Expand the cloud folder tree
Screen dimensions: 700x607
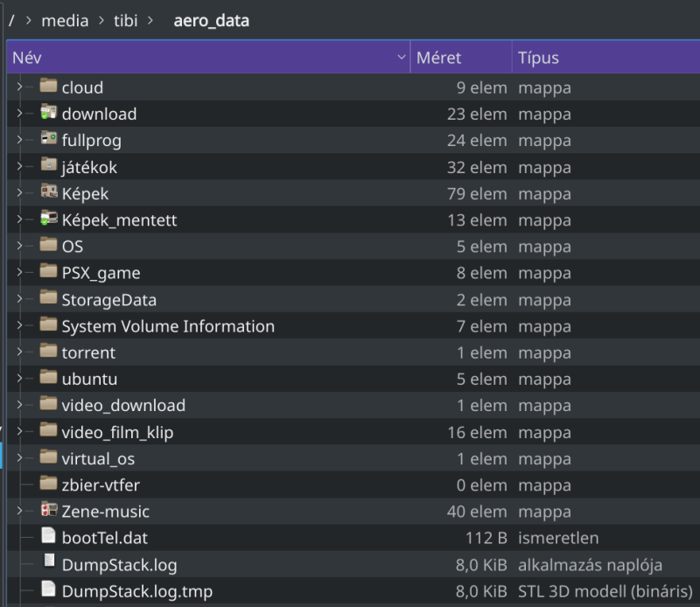[19, 87]
